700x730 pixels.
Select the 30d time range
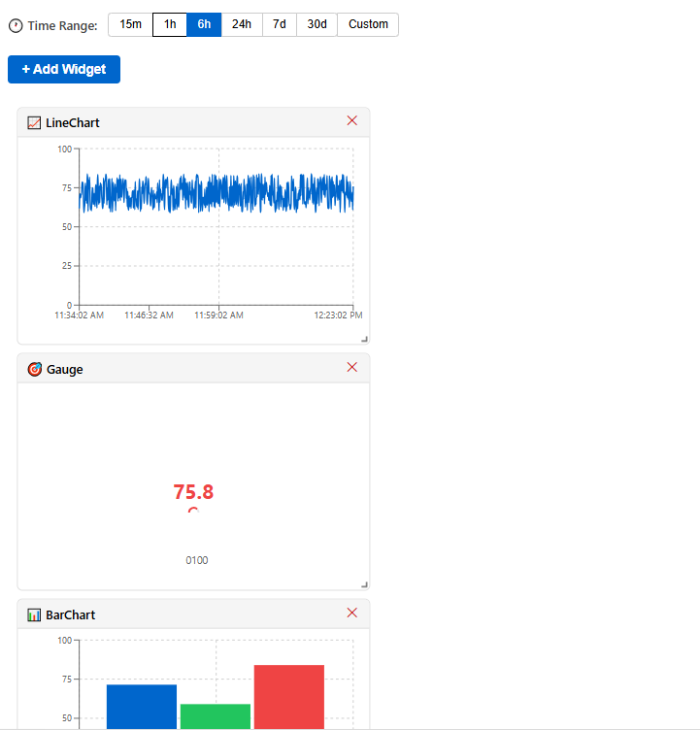(x=317, y=24)
